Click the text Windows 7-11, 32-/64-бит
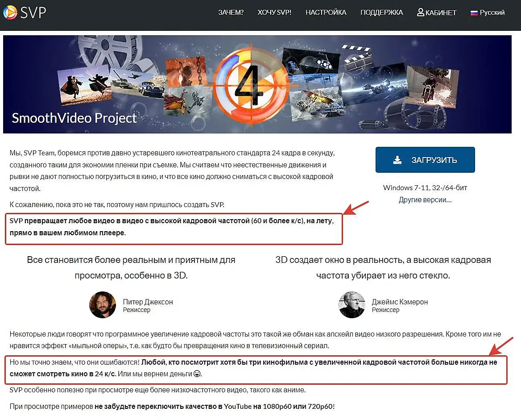Screen dimensions: 521x420 tap(425, 188)
